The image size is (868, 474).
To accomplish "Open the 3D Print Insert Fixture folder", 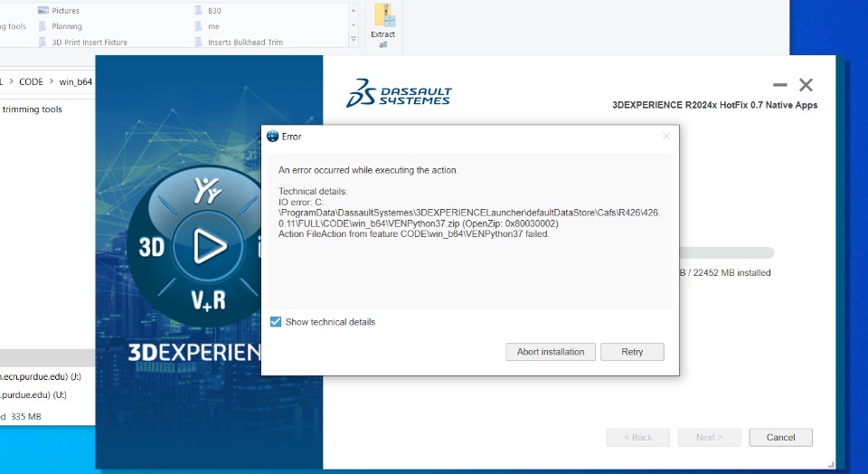I will 83,43.
